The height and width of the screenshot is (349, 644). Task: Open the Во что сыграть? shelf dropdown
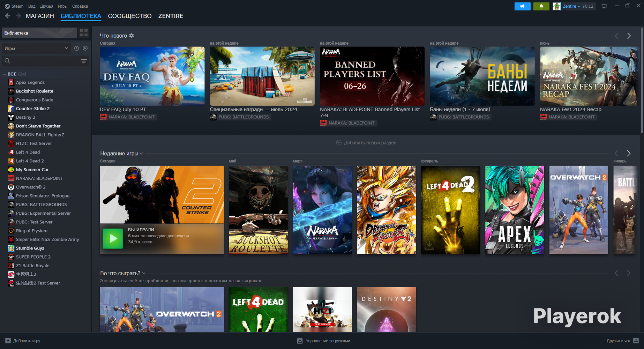click(144, 273)
